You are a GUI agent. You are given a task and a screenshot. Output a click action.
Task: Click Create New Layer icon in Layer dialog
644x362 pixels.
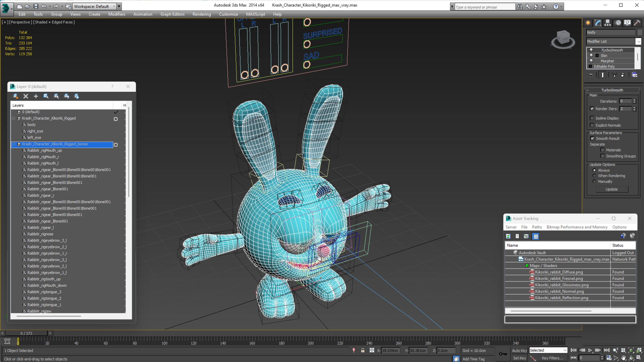click(16, 96)
